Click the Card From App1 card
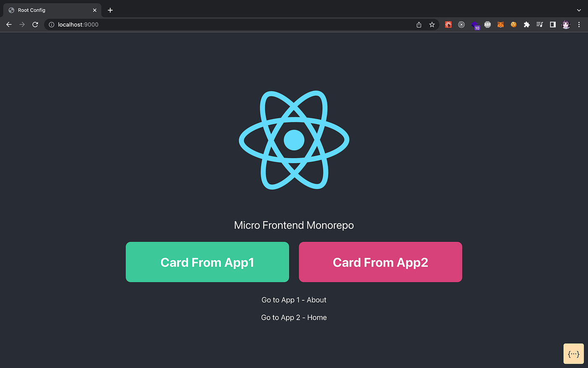Screen dimensions: 588x368 pos(207,262)
